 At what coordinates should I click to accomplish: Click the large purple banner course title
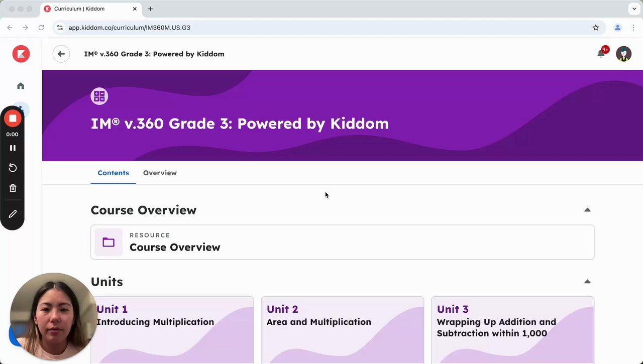click(x=240, y=124)
